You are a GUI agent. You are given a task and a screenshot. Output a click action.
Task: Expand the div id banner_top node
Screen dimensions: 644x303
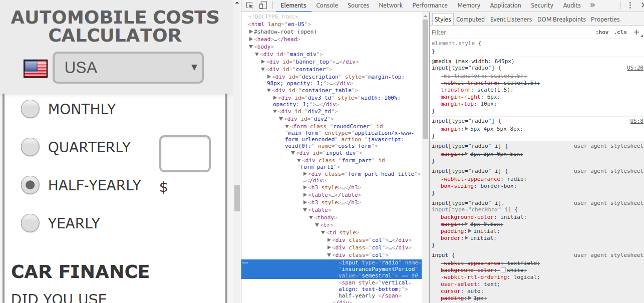263,62
